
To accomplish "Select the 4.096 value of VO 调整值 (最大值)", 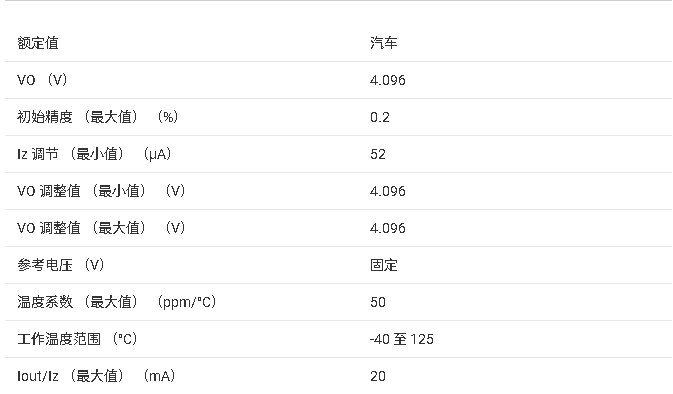I will (388, 228).
